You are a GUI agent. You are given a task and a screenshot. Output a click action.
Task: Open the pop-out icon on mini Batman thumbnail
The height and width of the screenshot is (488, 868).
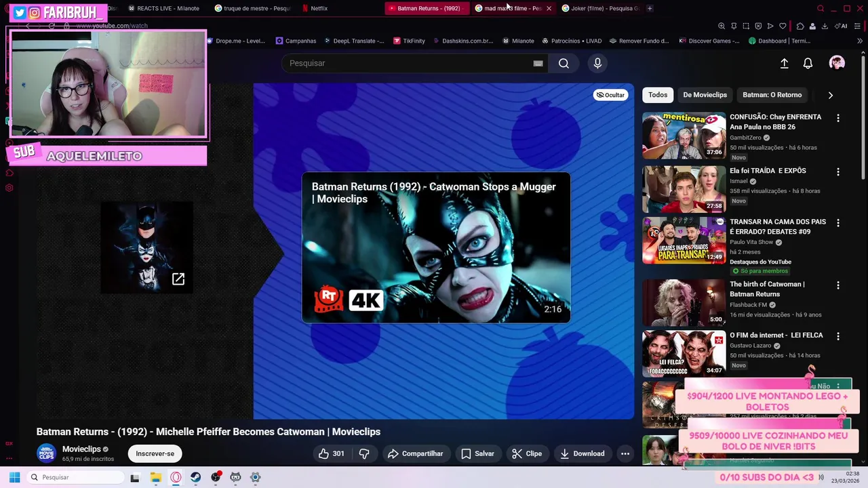pyautogui.click(x=178, y=279)
